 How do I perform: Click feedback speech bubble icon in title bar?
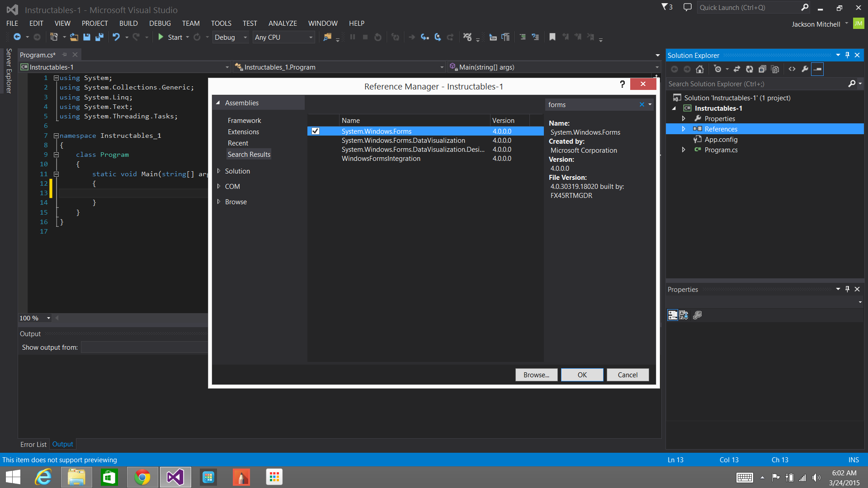pos(688,7)
